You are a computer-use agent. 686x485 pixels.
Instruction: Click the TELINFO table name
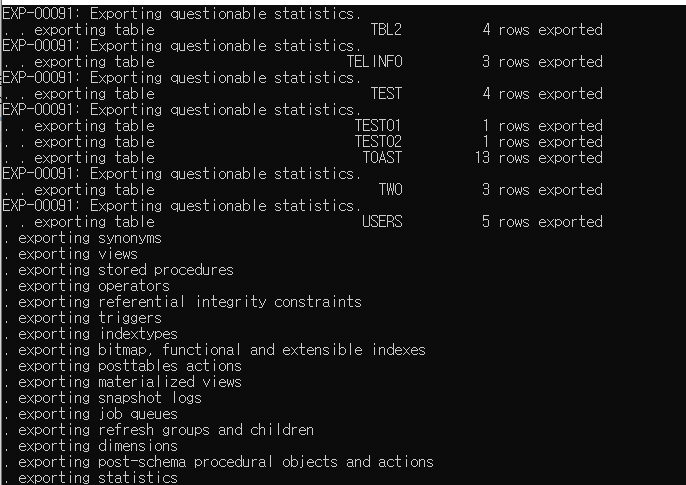coord(374,62)
